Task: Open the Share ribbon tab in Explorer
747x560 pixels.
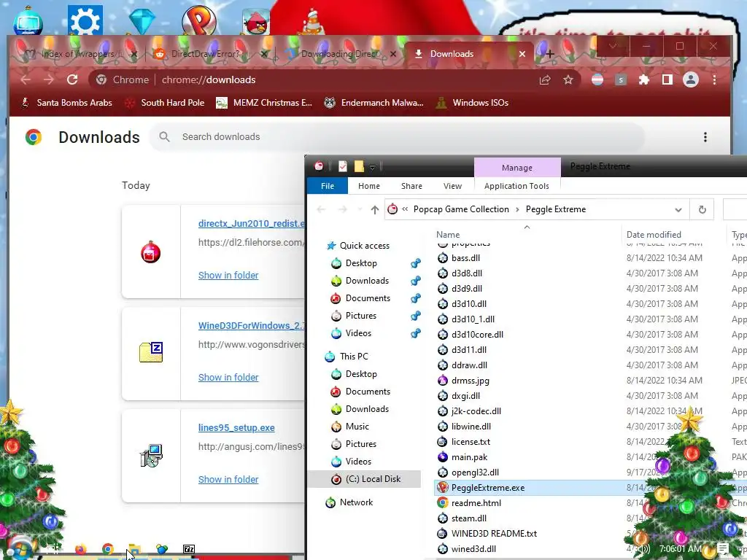Action: click(x=411, y=186)
